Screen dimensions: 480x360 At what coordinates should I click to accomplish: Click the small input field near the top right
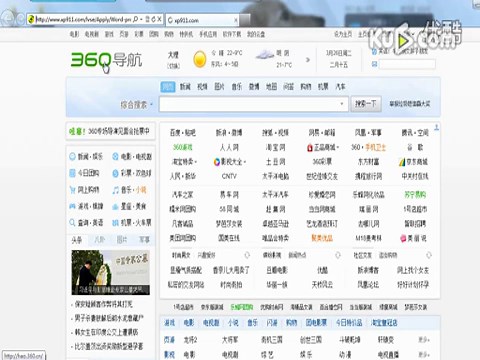[407, 64]
